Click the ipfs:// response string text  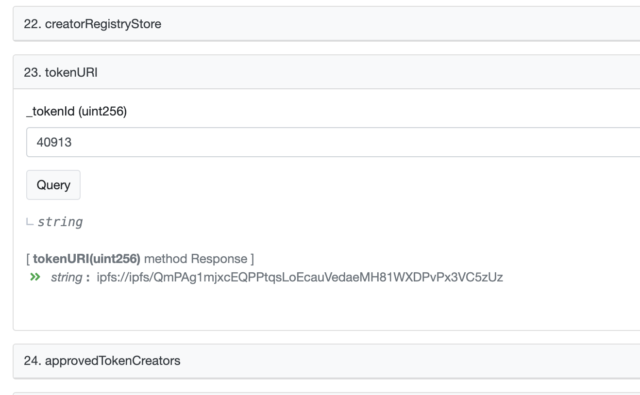[x=300, y=277]
